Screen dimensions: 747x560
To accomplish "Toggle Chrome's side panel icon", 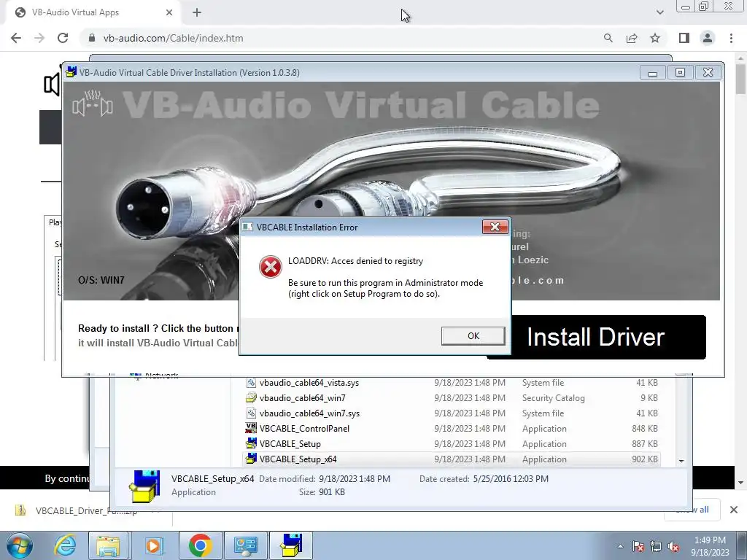I will (x=684, y=38).
